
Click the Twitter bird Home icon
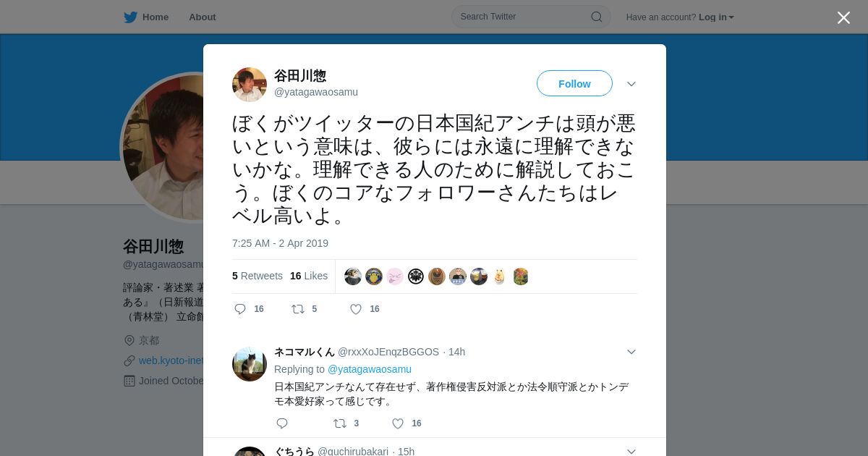click(x=130, y=17)
